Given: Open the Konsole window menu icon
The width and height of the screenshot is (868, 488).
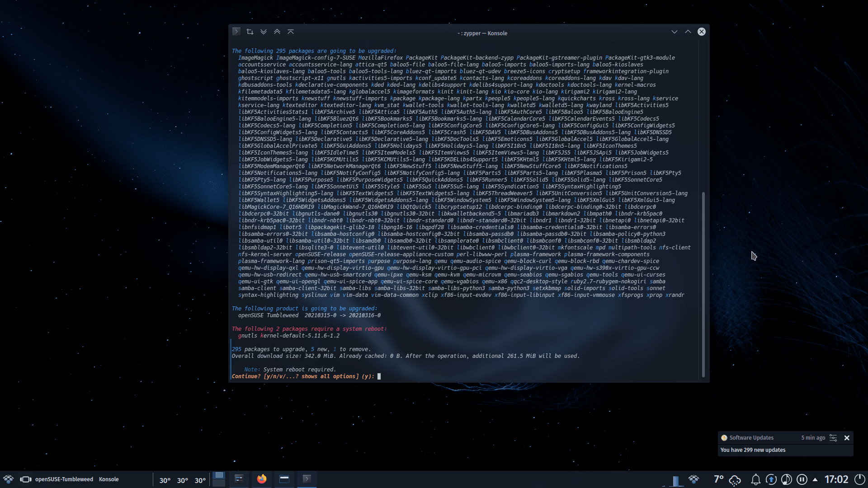Looking at the screenshot, I should point(236,32).
